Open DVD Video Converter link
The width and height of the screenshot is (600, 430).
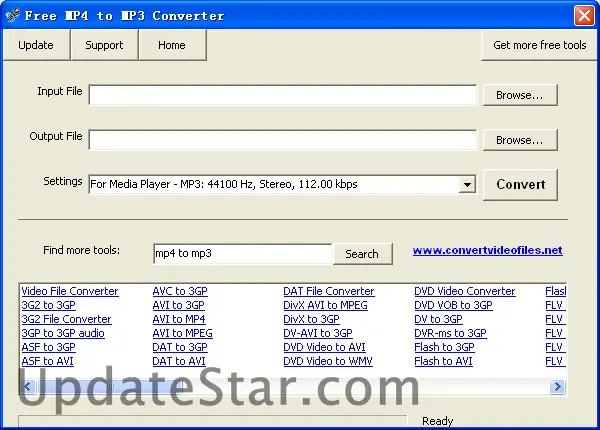click(465, 291)
